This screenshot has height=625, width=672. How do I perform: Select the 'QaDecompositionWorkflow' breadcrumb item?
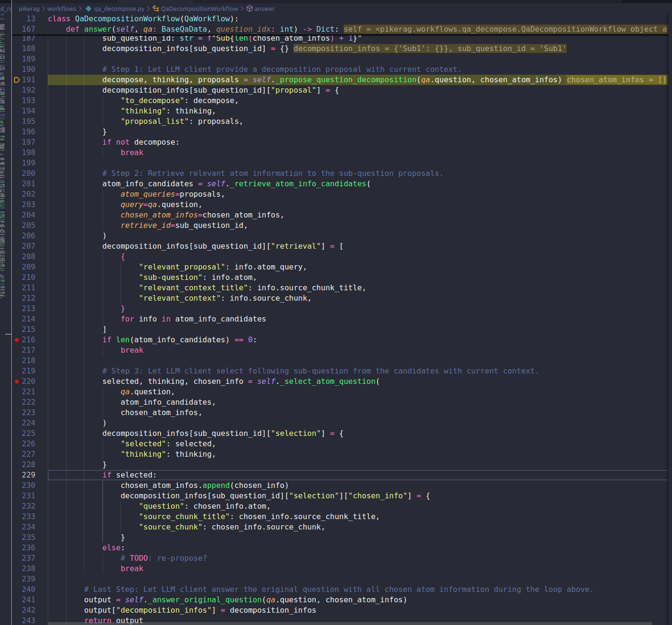[199, 9]
